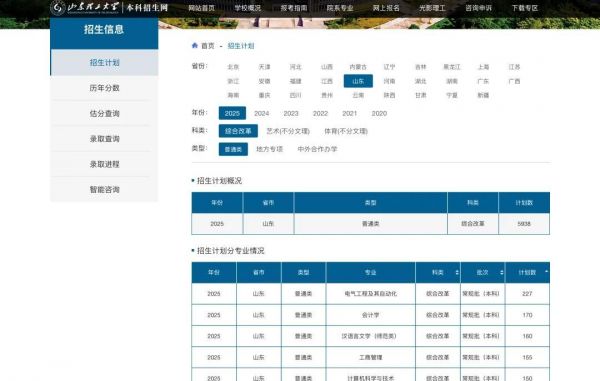Click the university logo emblem

(x=58, y=7)
